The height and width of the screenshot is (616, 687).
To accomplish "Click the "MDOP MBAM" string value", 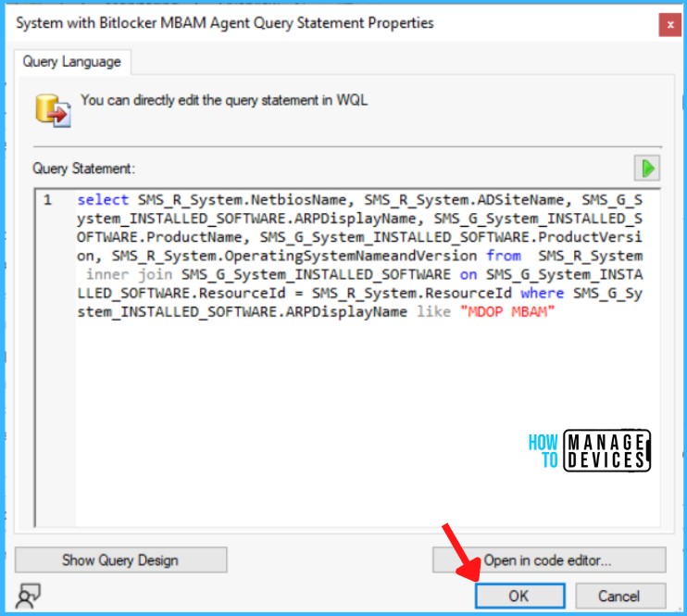I will [507, 312].
